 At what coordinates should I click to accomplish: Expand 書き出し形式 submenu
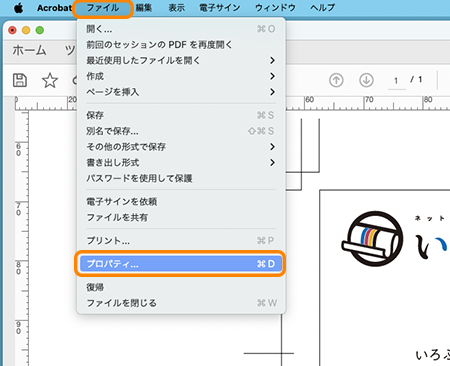click(x=181, y=163)
